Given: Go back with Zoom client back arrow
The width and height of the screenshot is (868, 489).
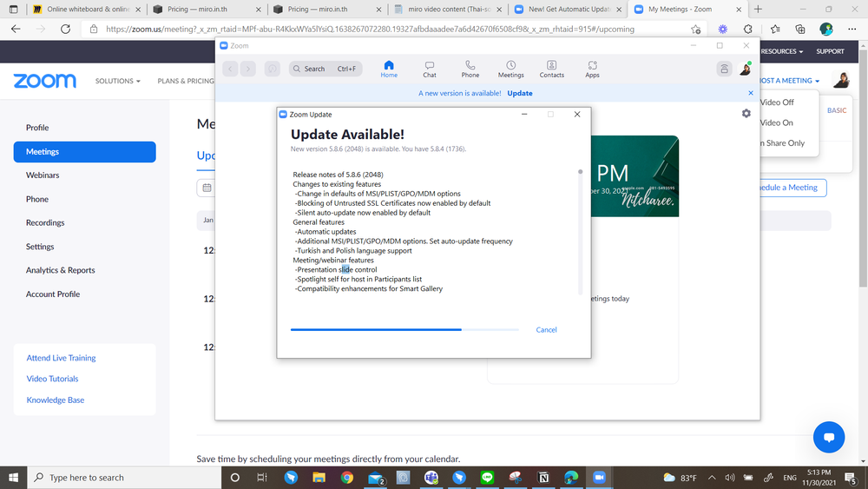Looking at the screenshot, I should [x=230, y=69].
